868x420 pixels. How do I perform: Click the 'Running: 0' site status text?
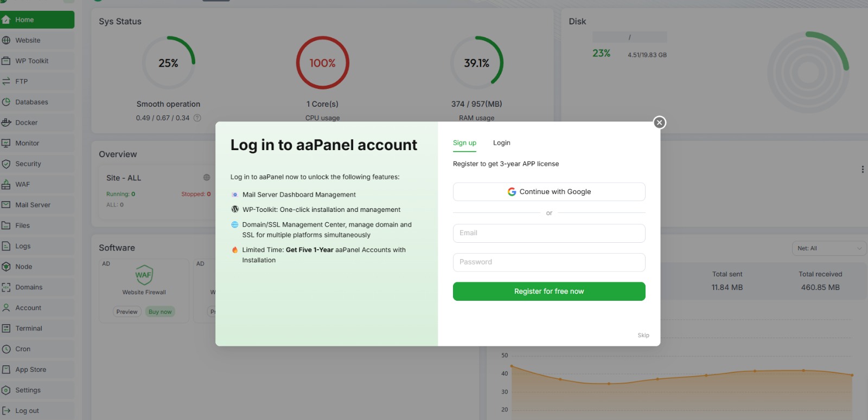click(x=121, y=194)
